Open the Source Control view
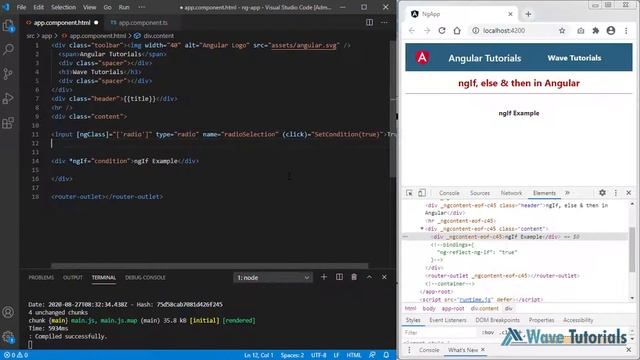 coord(8,74)
